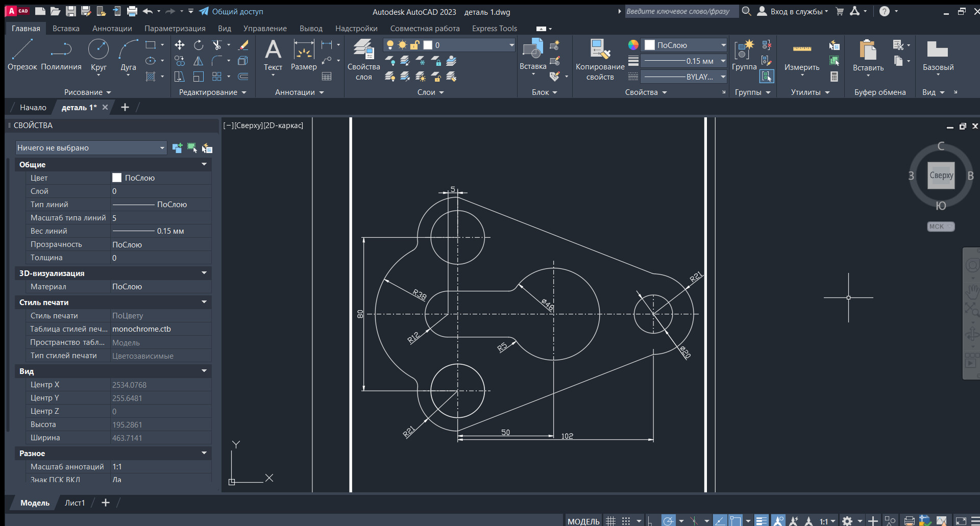Click the Общий доступ share button
The width and height of the screenshot is (980, 526).
pyautogui.click(x=231, y=11)
